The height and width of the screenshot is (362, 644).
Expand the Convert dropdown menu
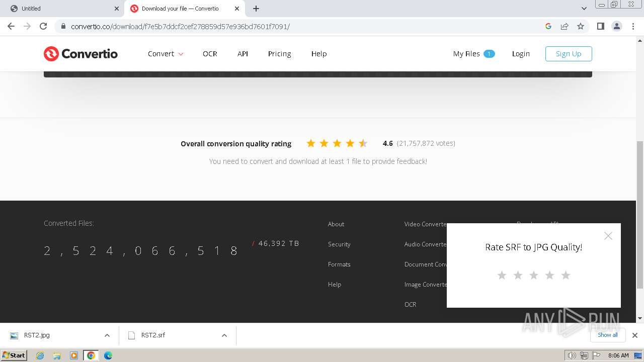(166, 54)
